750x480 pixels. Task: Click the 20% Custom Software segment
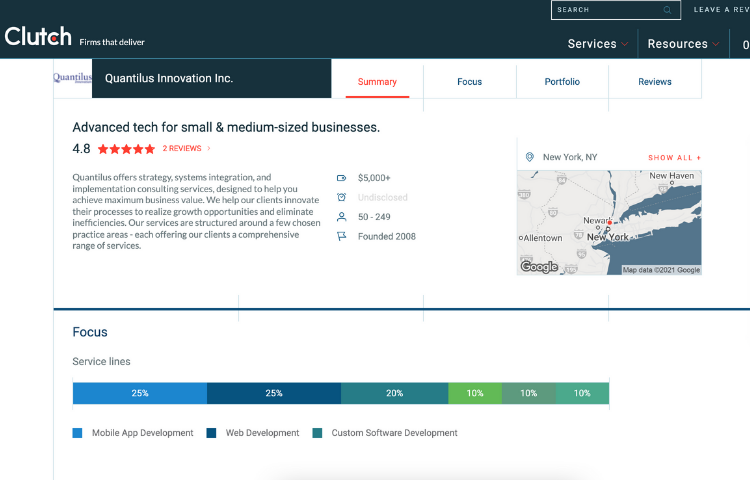(x=395, y=393)
